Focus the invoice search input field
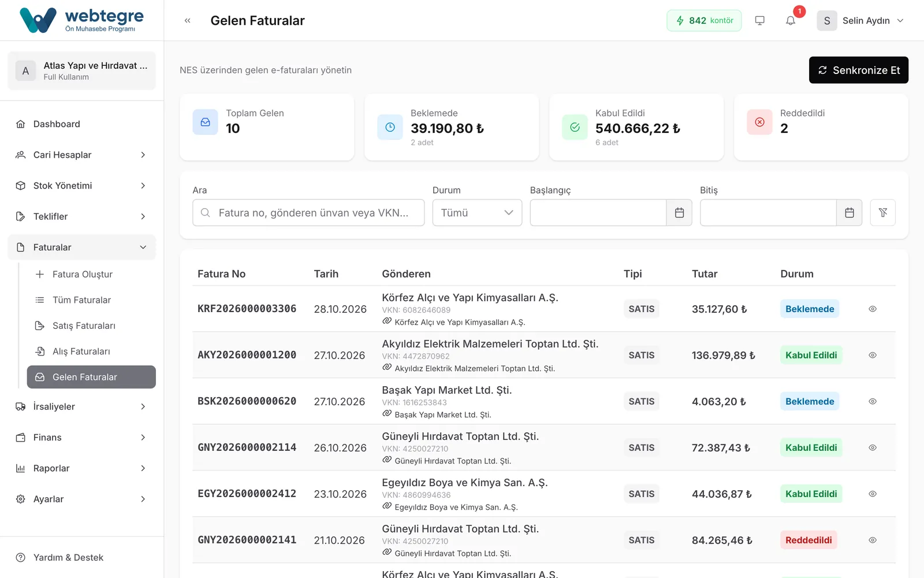Screen dimensions: 924x578 pos(308,213)
